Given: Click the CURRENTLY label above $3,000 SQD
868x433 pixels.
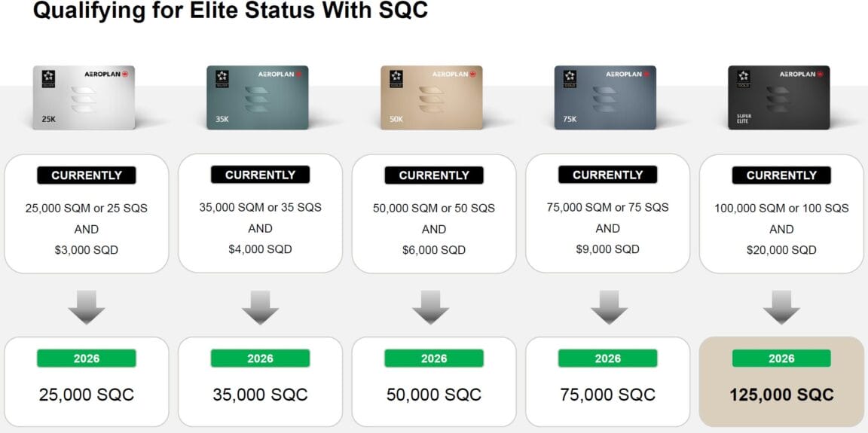Looking at the screenshot, I should click(x=87, y=175).
